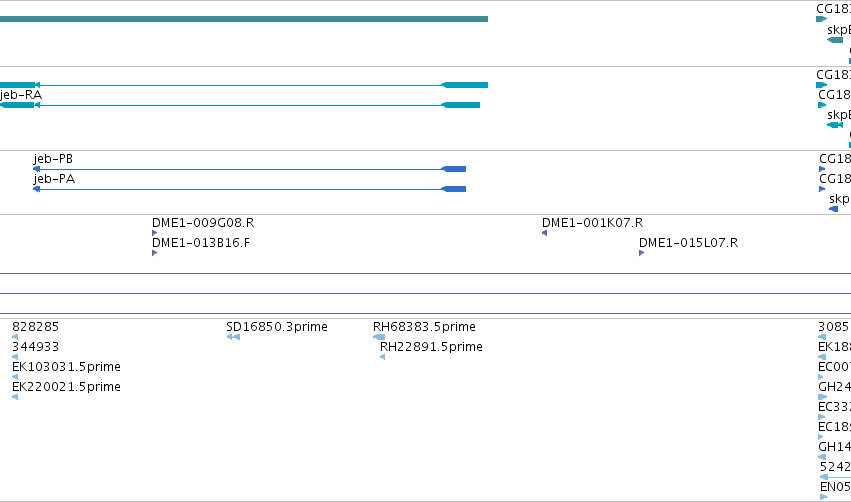851x502 pixels.
Task: Click the partially visible EN05 label
Action: pos(835,487)
